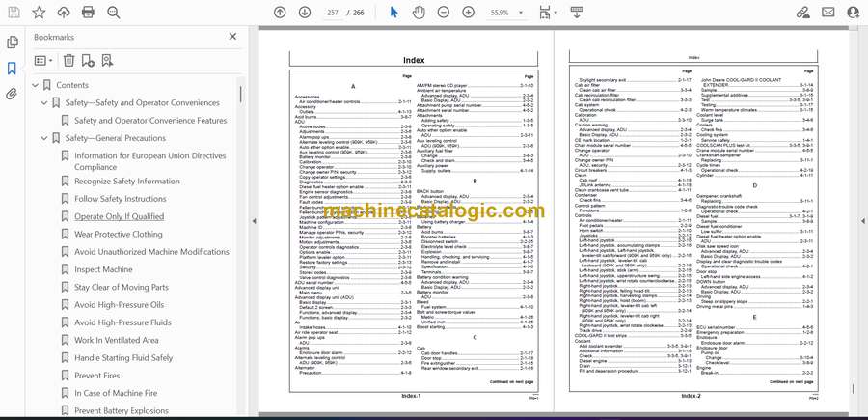The height and width of the screenshot is (420, 868).
Task: Open Inspect Machine bookmark
Action: point(103,269)
